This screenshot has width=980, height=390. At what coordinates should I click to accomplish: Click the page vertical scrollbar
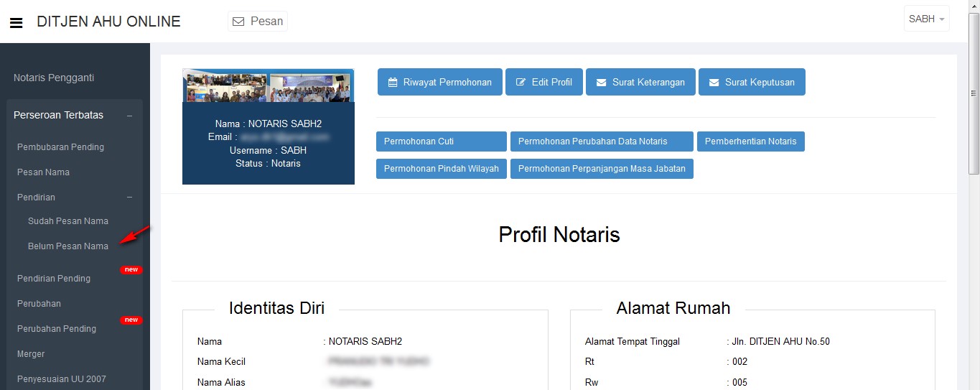[x=974, y=93]
